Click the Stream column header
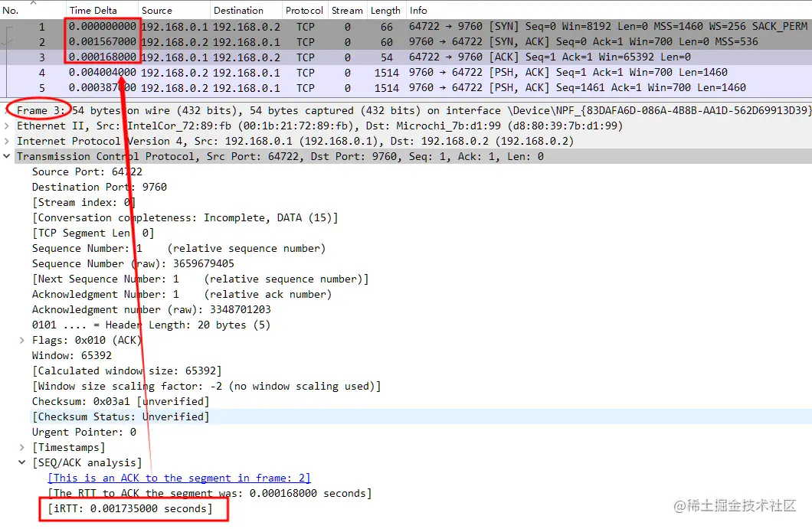The height and width of the screenshot is (529, 812). [347, 11]
